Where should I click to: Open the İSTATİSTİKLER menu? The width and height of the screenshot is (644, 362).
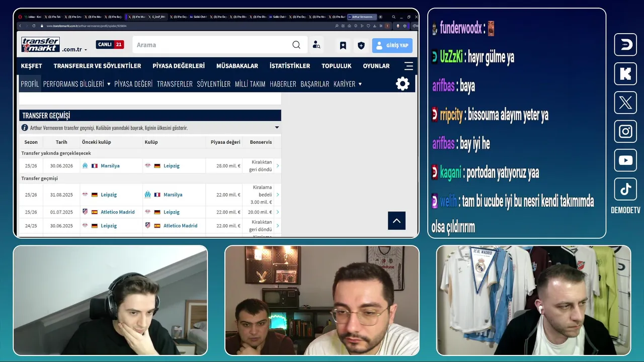coord(290,66)
